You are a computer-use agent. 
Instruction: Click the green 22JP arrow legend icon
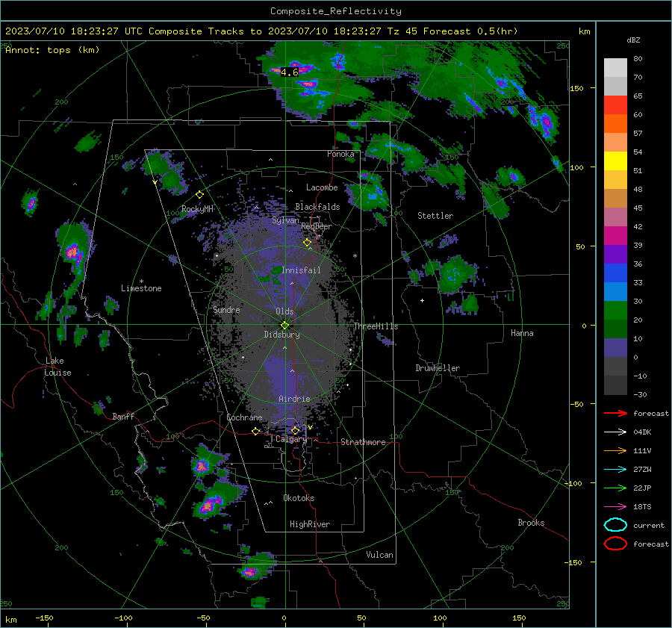615,488
